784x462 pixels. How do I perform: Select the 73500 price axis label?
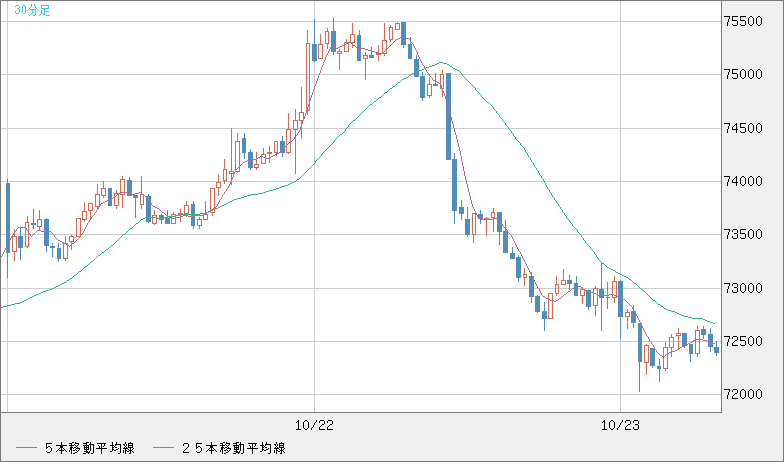pos(744,234)
